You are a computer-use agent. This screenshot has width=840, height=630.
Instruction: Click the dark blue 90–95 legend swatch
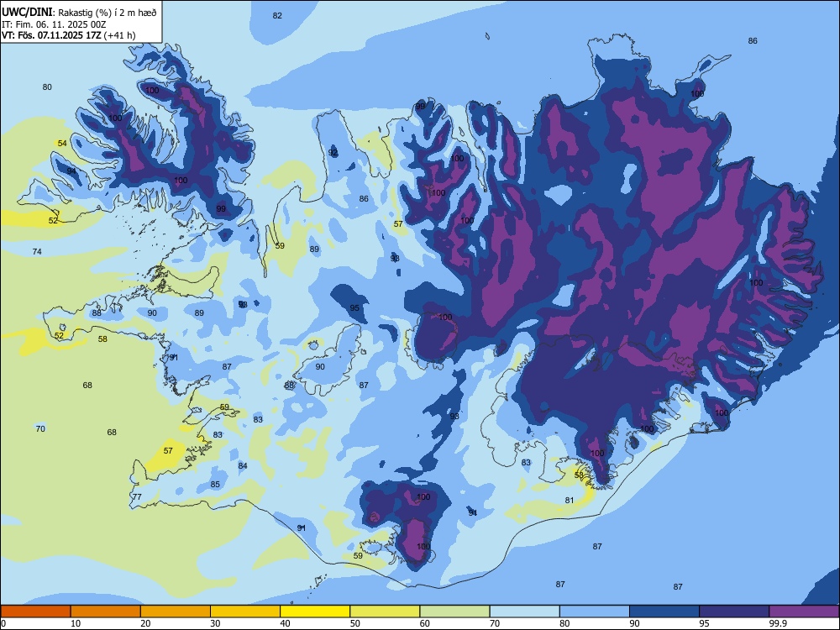[x=664, y=612]
